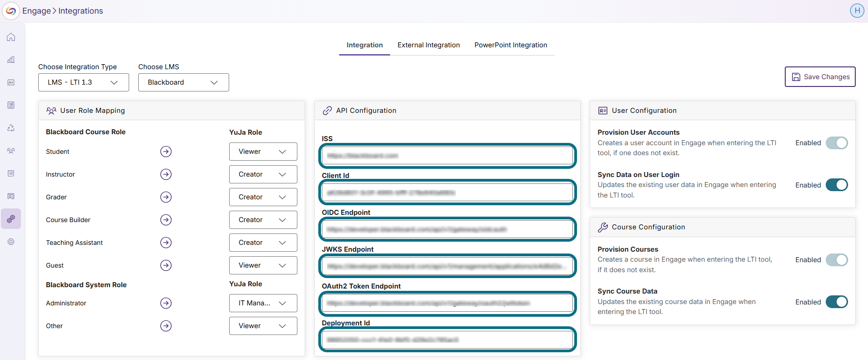Toggle Provision User Accounts switch
868x360 pixels.
point(837,143)
